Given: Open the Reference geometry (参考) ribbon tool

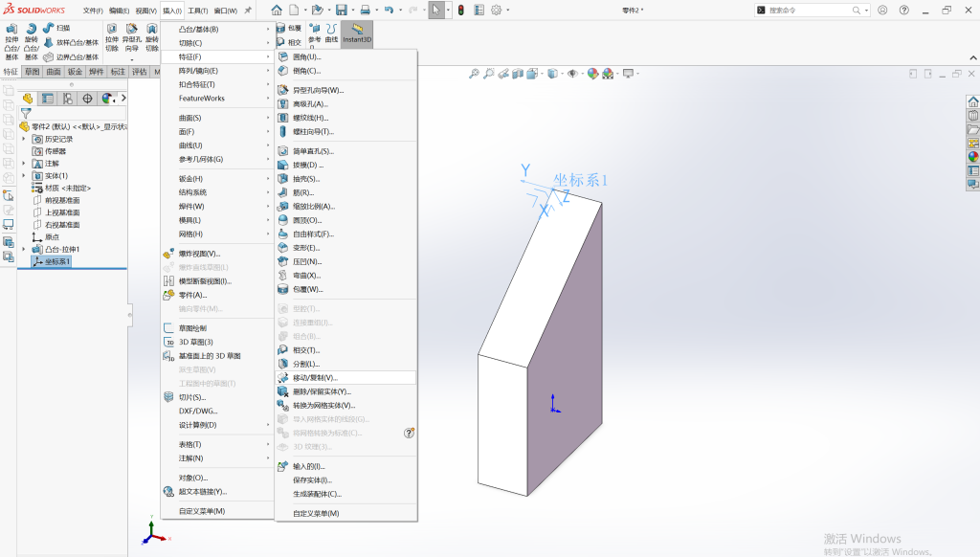Looking at the screenshot, I should 314,34.
